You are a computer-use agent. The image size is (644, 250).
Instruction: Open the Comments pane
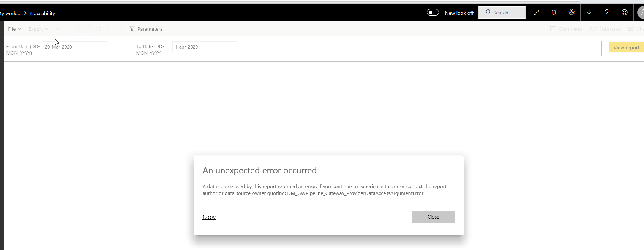(567, 29)
